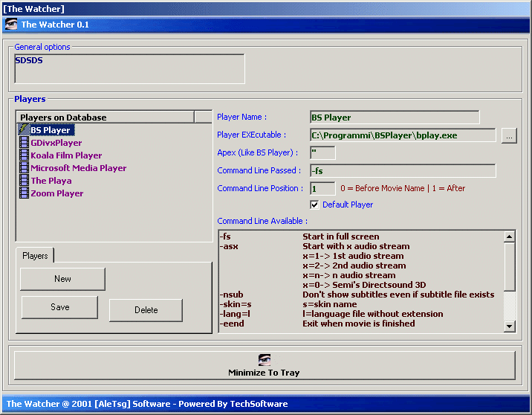532x415 pixels.
Task: Click the film icon beside GDivxPlayer
Action: [x=24, y=142]
